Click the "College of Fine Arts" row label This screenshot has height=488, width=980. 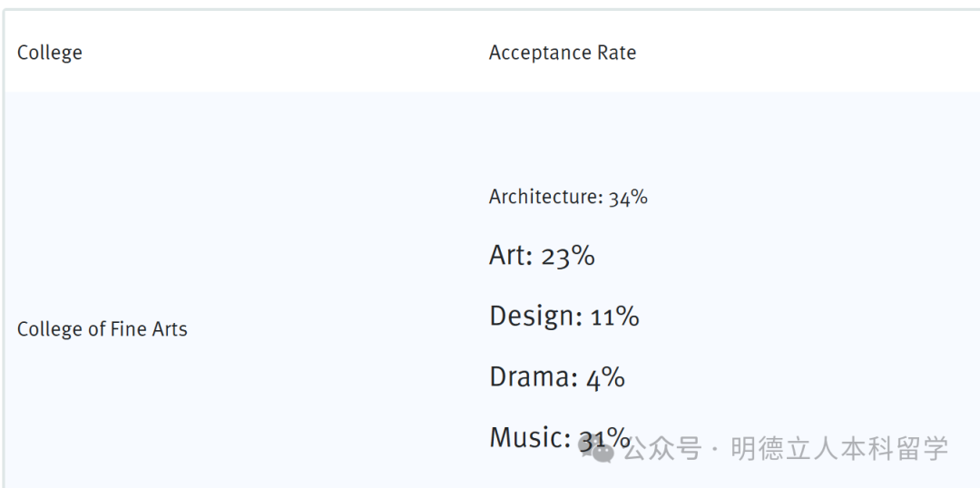pyautogui.click(x=103, y=329)
